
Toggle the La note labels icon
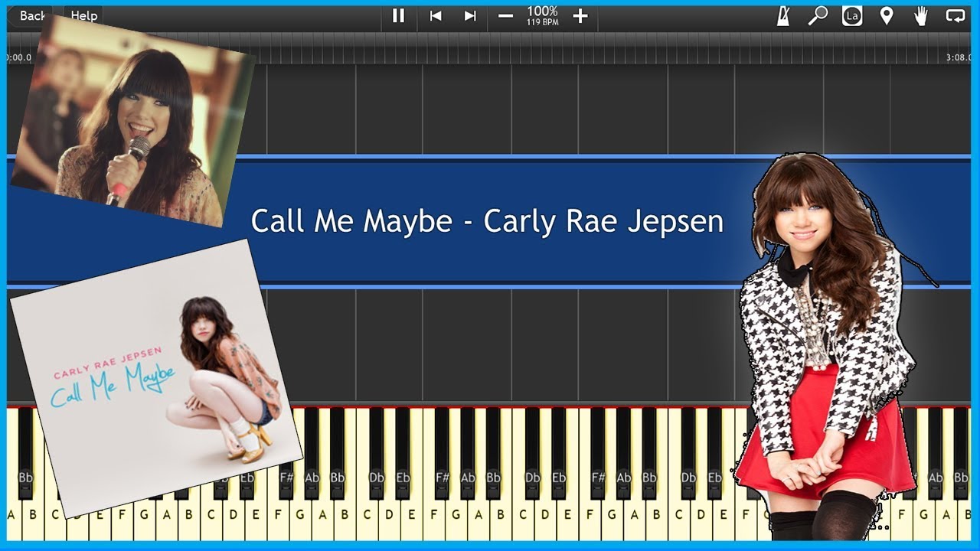(x=852, y=16)
